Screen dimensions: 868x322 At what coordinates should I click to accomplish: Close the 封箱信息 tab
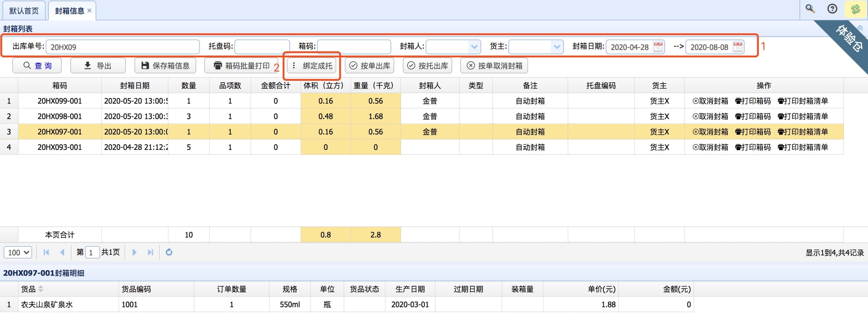89,10
